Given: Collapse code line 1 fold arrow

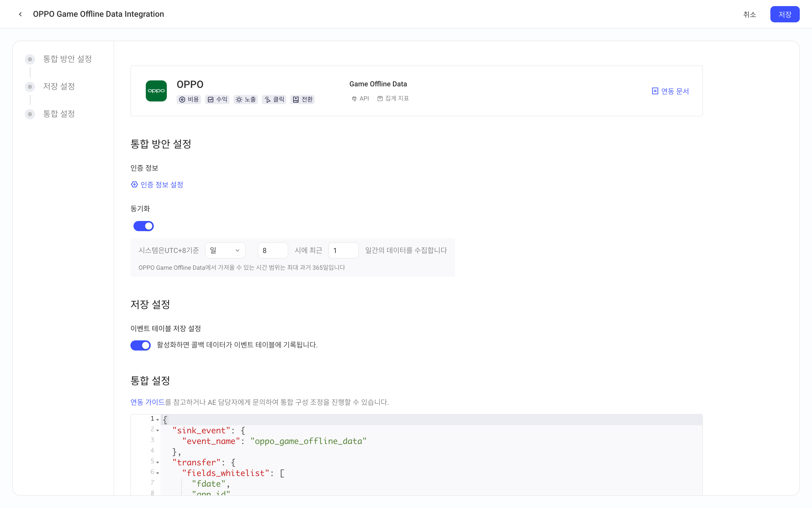Looking at the screenshot, I should pyautogui.click(x=158, y=420).
